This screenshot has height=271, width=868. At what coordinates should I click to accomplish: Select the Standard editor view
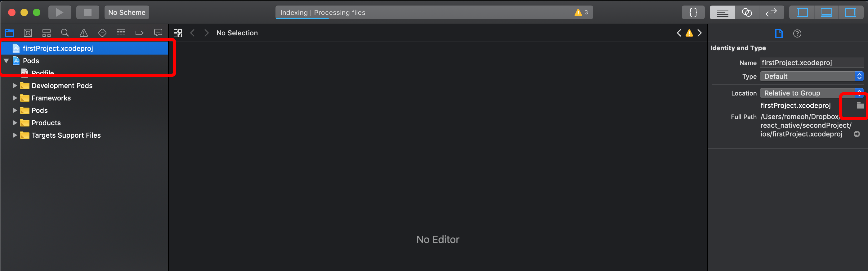pos(722,12)
